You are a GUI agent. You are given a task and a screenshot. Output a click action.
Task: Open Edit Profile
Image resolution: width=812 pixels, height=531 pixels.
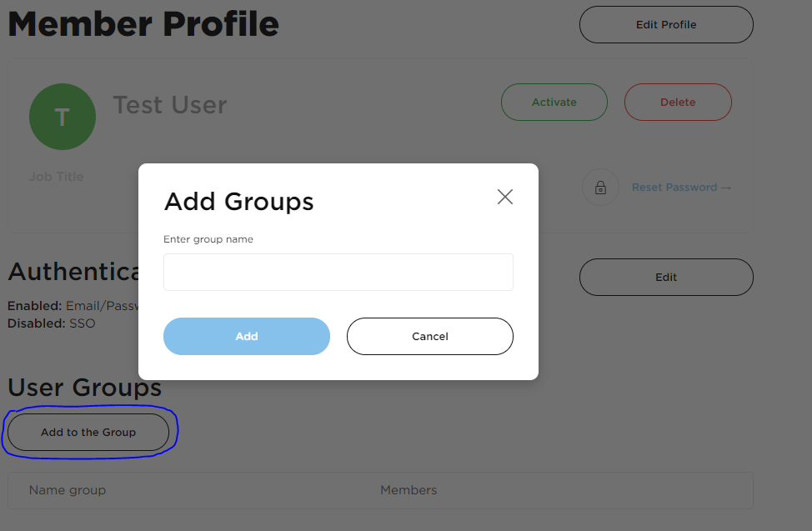pos(666,25)
